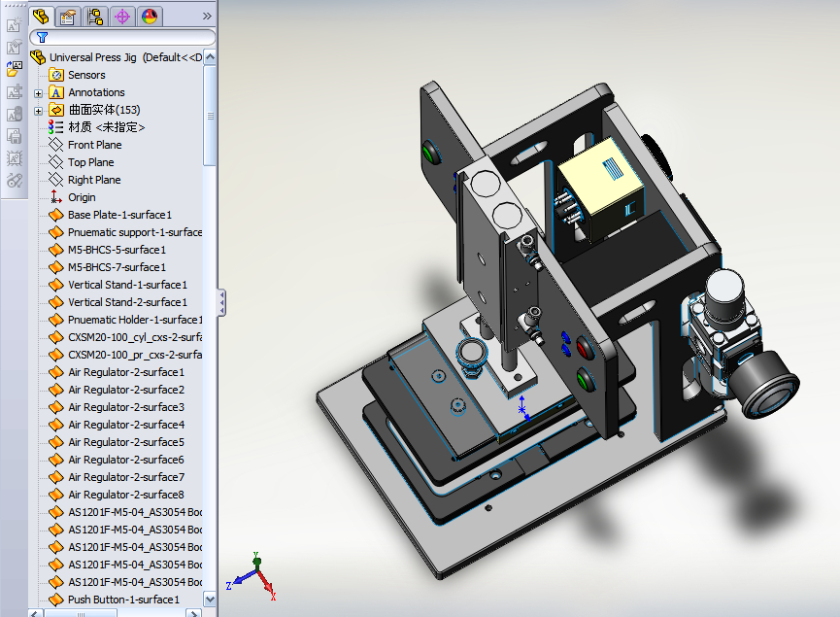Click the tree filter input field

tap(122, 37)
